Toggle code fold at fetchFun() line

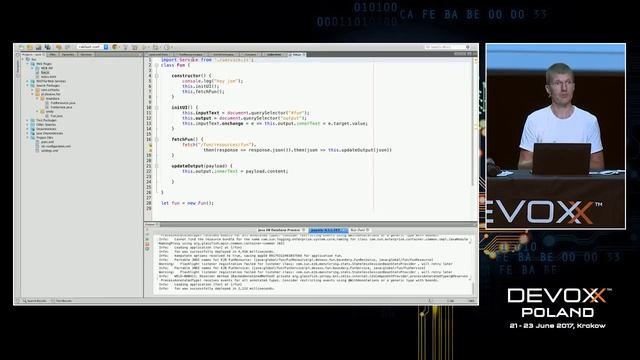[157, 140]
